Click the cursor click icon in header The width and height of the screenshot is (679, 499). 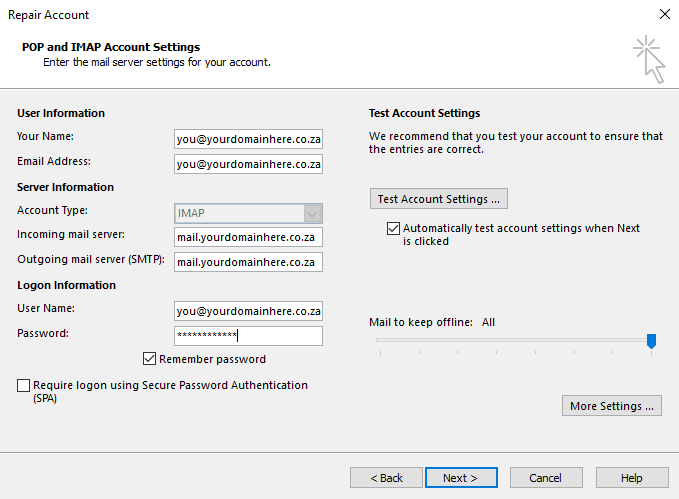(649, 59)
